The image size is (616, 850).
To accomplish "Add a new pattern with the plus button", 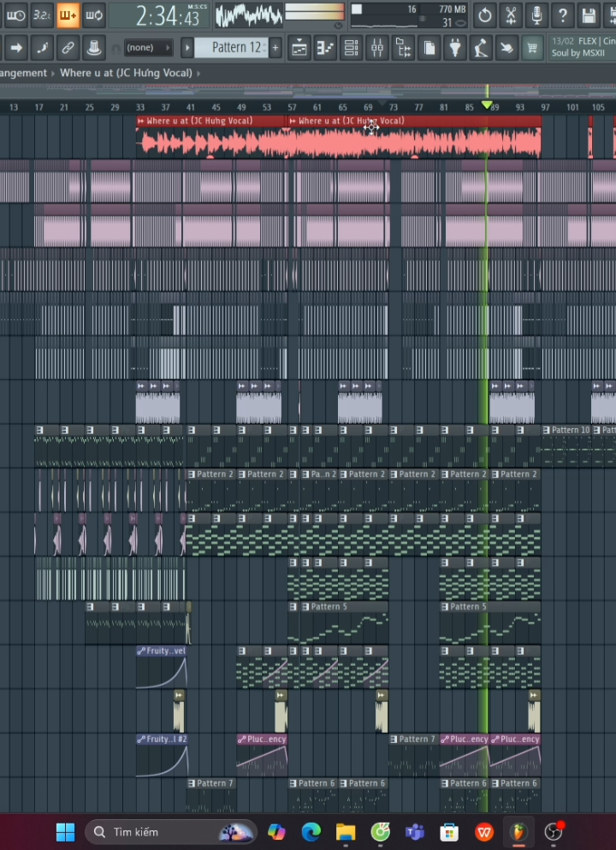I will [x=275, y=48].
